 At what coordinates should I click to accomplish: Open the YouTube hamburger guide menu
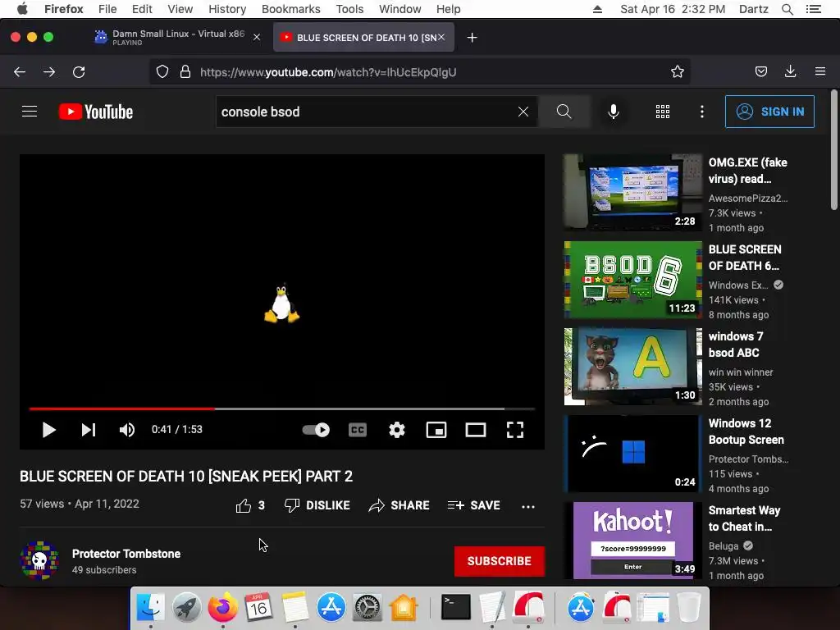pos(30,112)
